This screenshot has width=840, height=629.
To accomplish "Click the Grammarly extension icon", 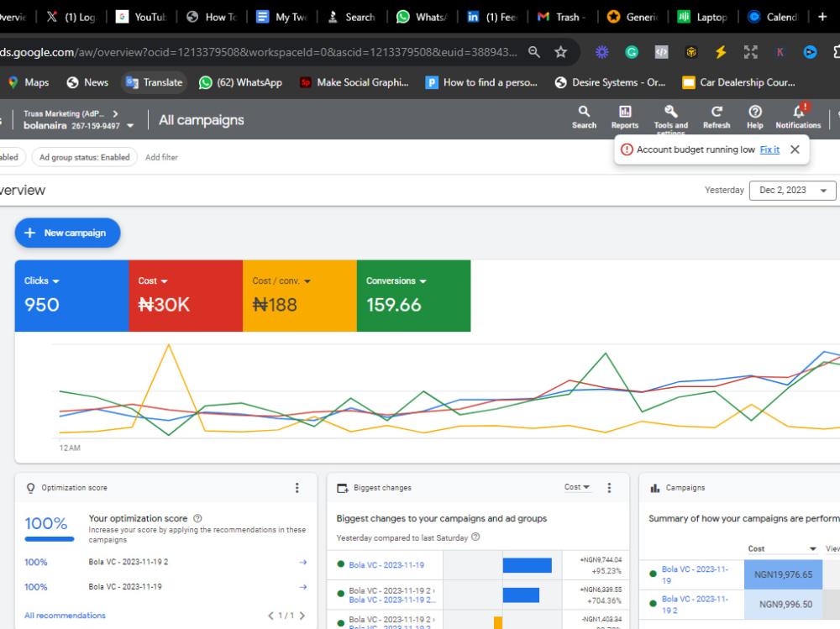I will click(632, 52).
